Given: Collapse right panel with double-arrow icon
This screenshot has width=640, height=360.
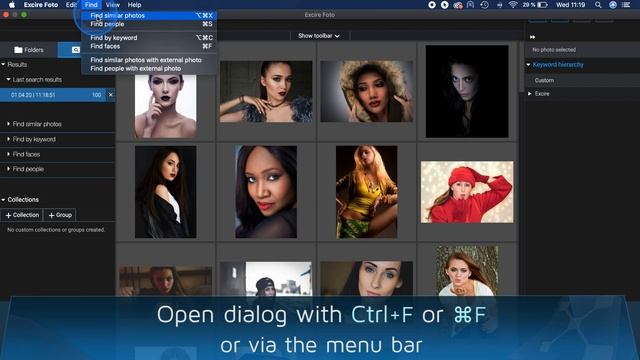Looking at the screenshot, I should pos(532,37).
